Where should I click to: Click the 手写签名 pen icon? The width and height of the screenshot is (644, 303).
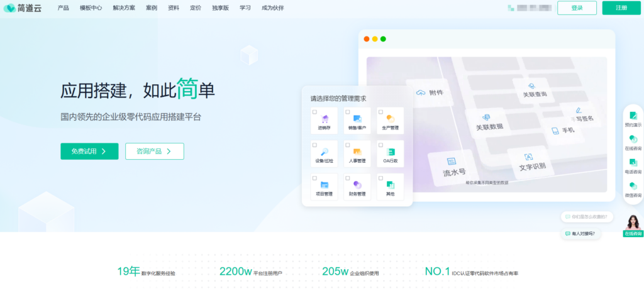pyautogui.click(x=579, y=110)
